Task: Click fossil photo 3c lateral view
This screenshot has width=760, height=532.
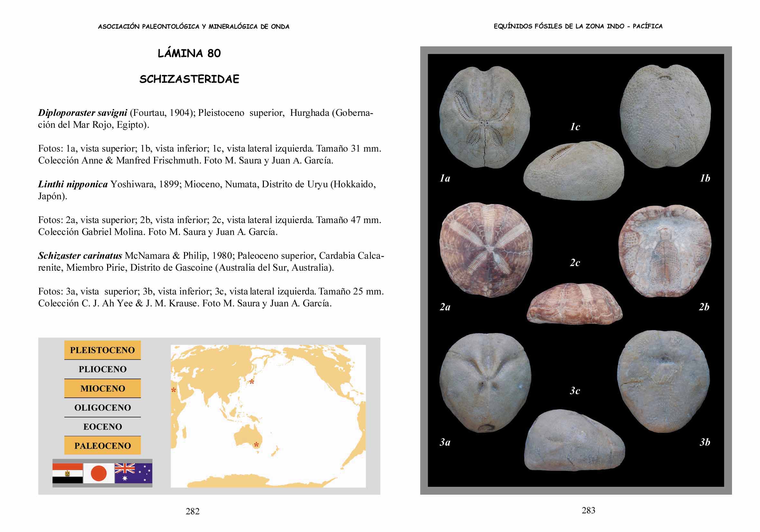Action: coord(575,440)
